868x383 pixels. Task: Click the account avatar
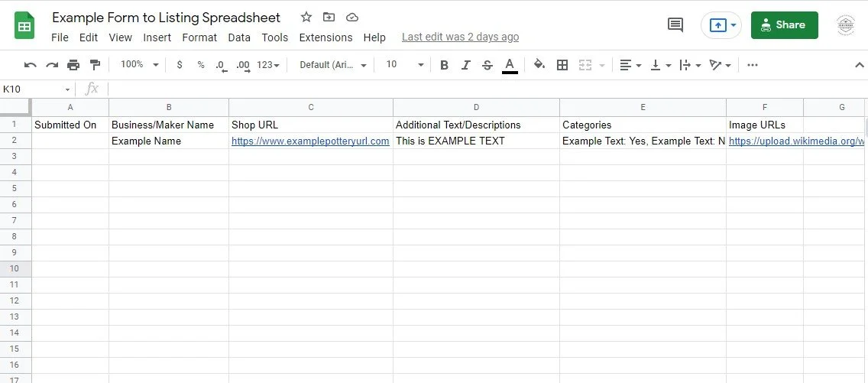click(845, 25)
